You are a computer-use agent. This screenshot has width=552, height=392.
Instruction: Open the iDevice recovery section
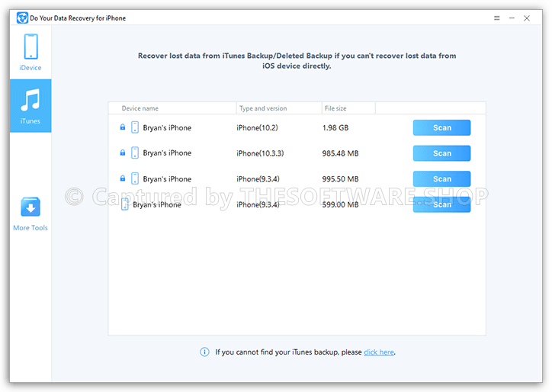[30, 52]
